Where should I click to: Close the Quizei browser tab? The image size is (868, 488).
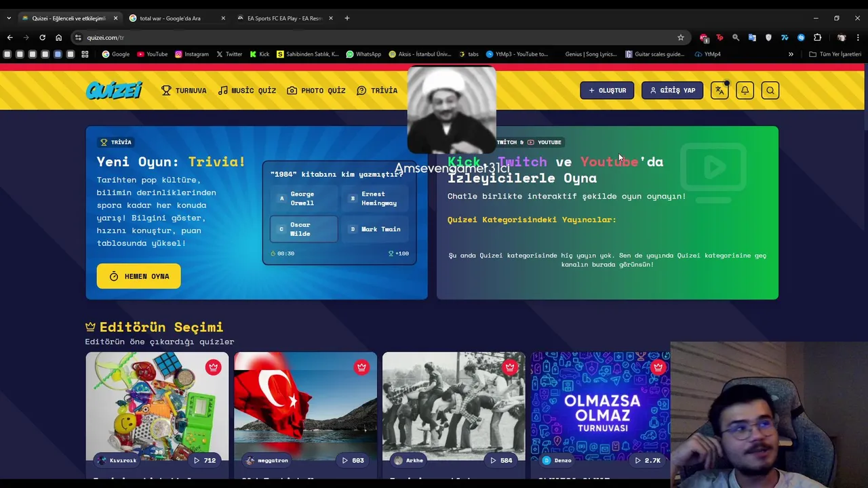(115, 18)
